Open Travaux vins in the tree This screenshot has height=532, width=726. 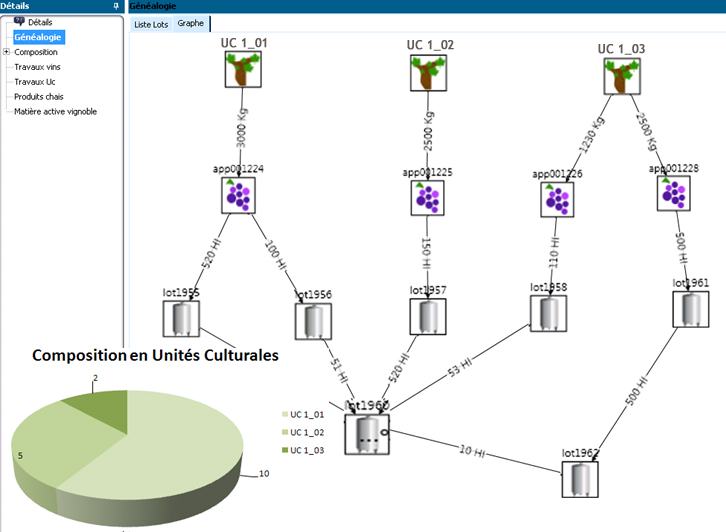tap(37, 67)
